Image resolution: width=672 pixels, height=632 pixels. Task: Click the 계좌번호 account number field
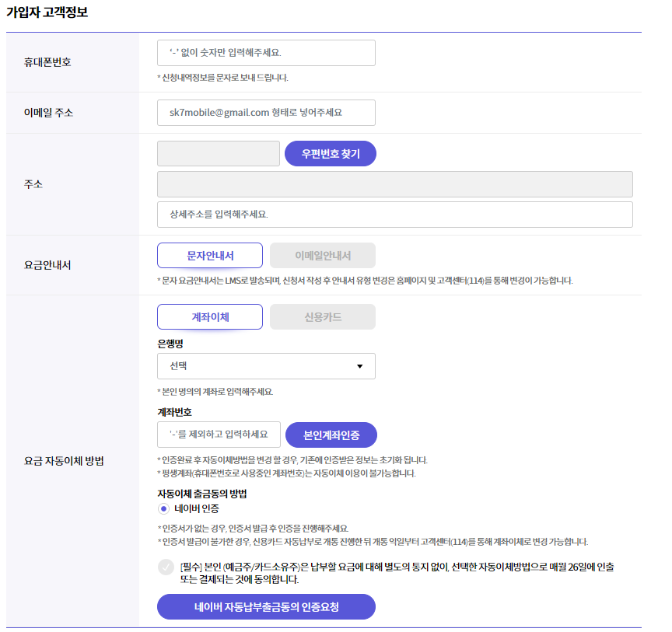(219, 435)
